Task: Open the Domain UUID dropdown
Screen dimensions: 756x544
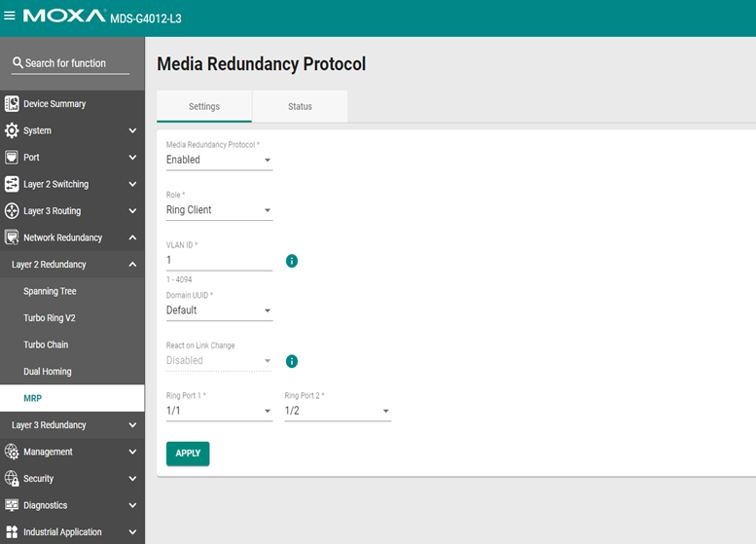Action: point(219,310)
